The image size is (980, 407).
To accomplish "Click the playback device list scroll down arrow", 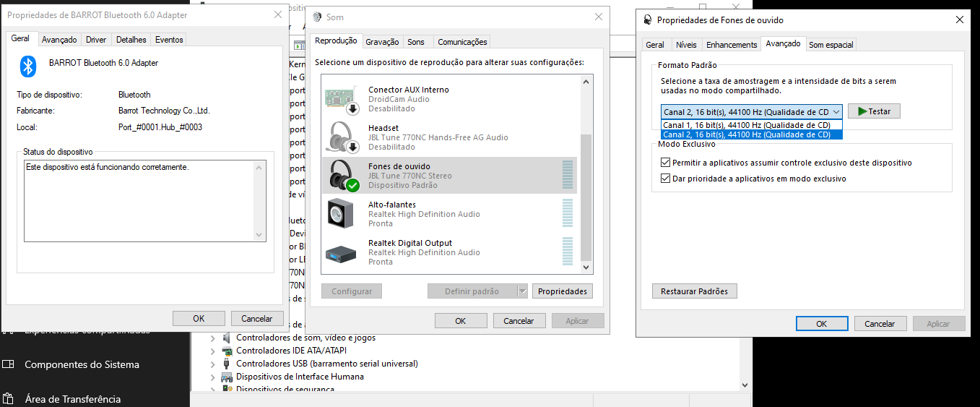I will tap(586, 267).
